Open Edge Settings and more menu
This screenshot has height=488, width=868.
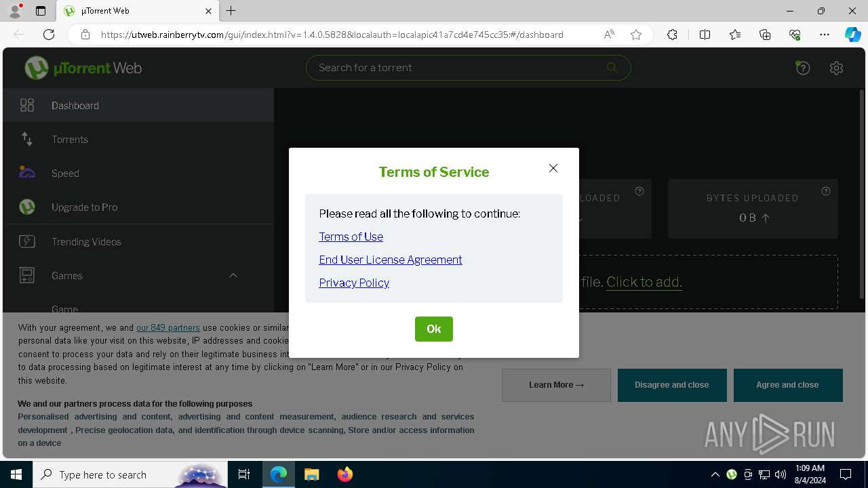[825, 35]
